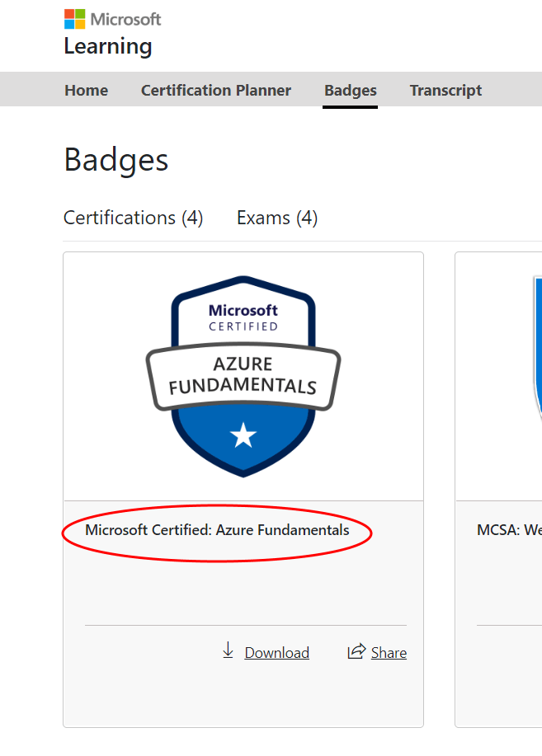This screenshot has height=756, width=542.
Task: Switch to the Certifications (4) tab
Action: pos(133,218)
